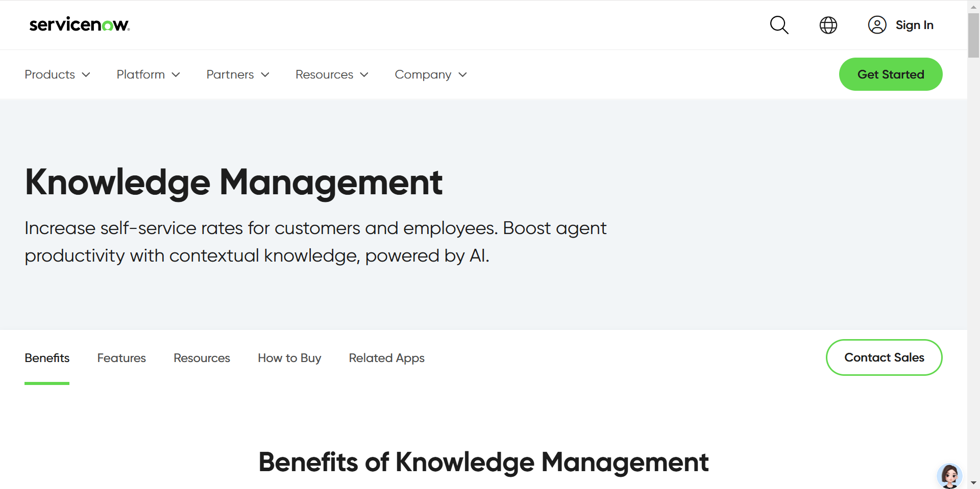Click the Sign In link
This screenshot has height=489, width=980.
914,25
